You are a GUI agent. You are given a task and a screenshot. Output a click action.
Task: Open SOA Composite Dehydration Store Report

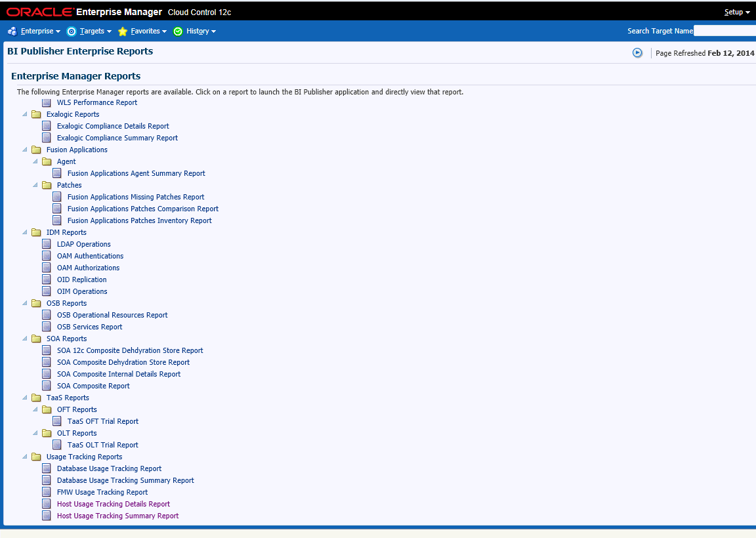click(x=123, y=362)
